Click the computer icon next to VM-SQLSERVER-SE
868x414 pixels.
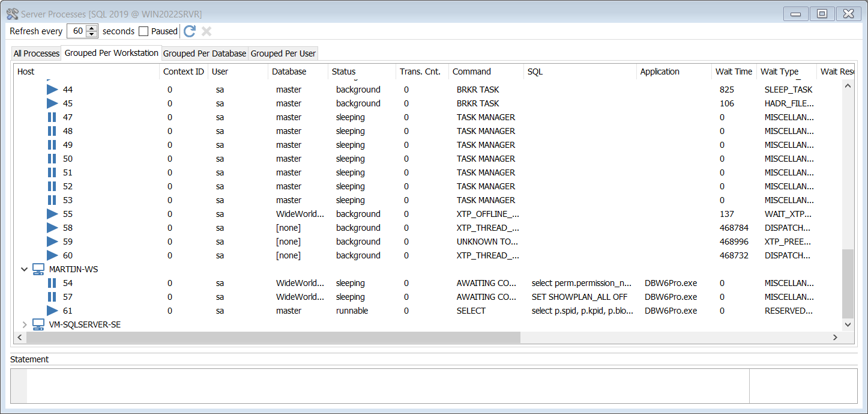pos(38,324)
